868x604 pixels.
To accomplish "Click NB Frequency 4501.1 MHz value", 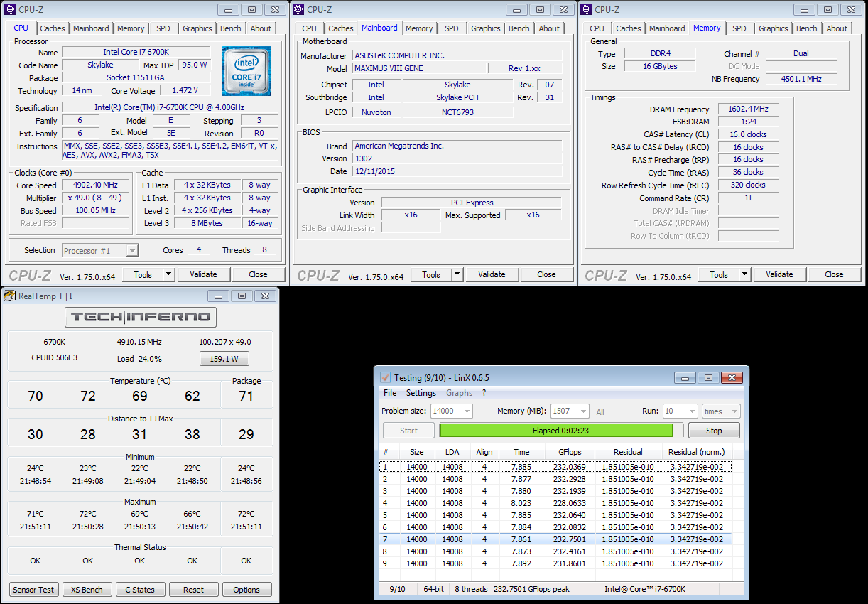I will [x=801, y=79].
